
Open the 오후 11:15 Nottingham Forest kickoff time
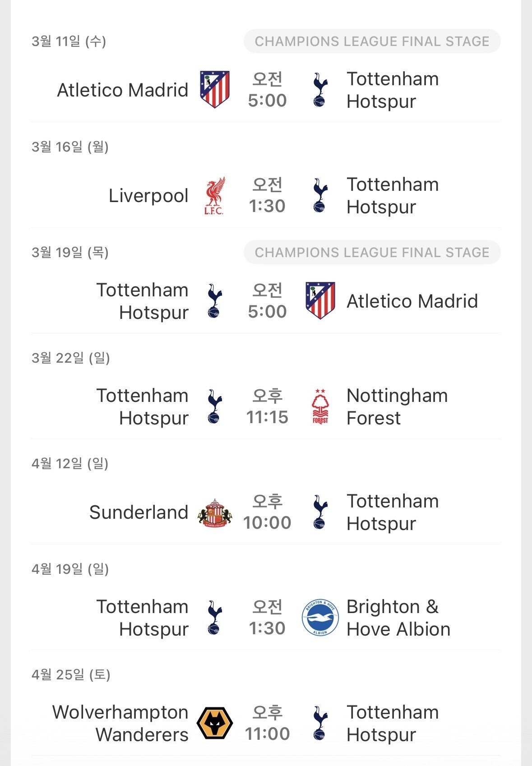tap(267, 406)
